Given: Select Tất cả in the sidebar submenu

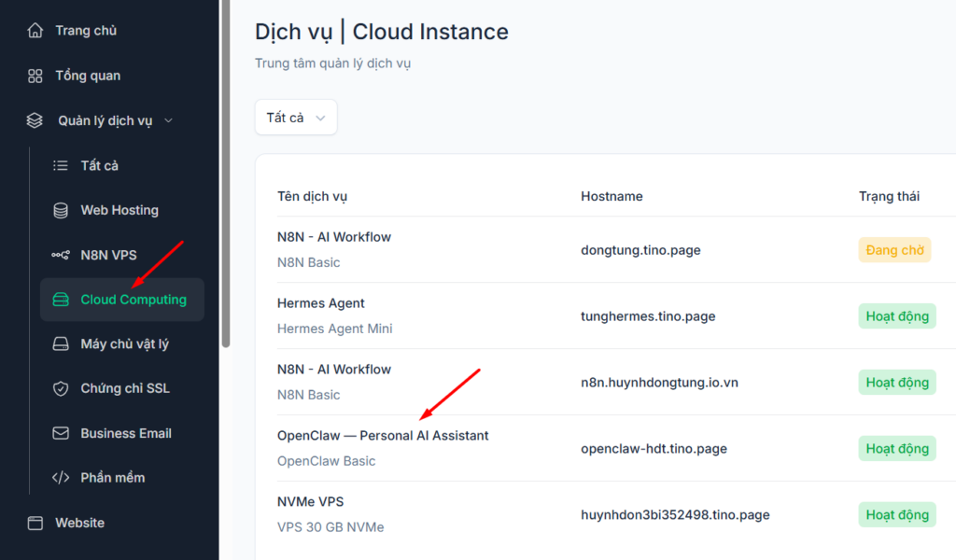Looking at the screenshot, I should (99, 165).
